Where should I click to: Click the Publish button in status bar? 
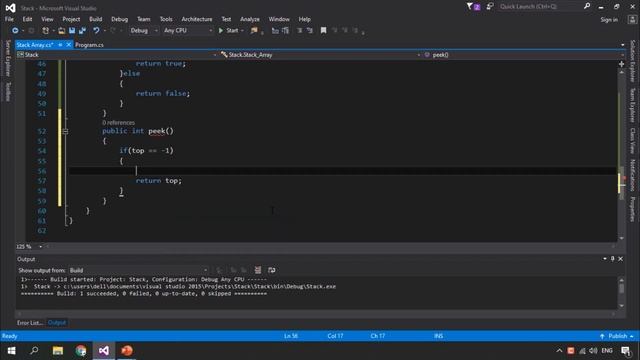pos(618,336)
